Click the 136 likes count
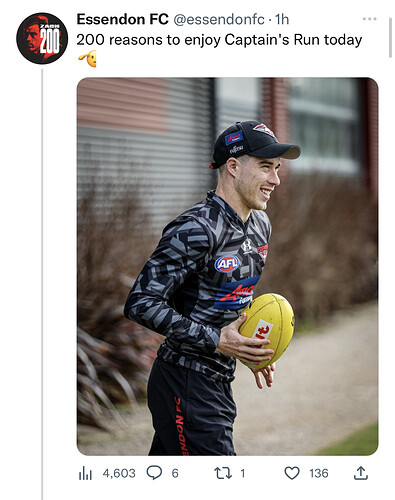395x500 pixels. tap(319, 473)
